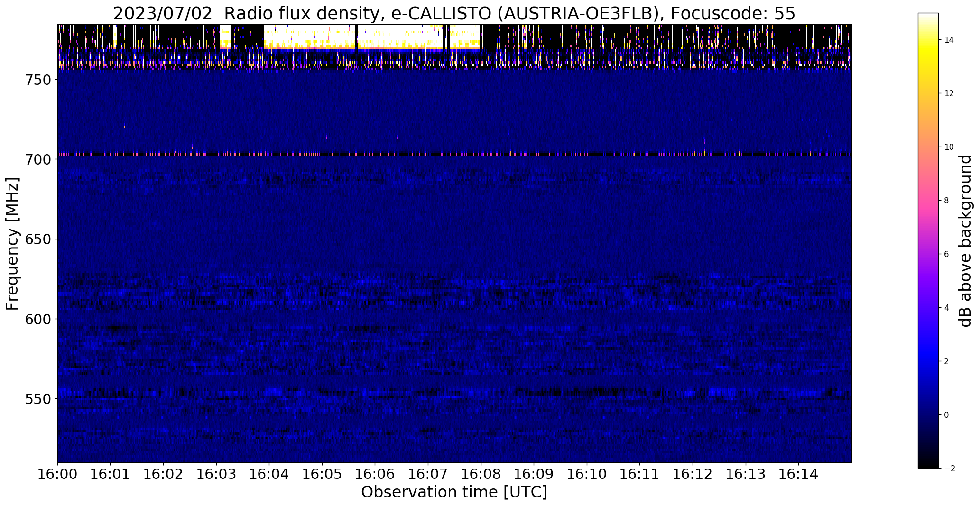980x506 pixels.
Task: Click the 16:03 time tick label
Action: (216, 474)
